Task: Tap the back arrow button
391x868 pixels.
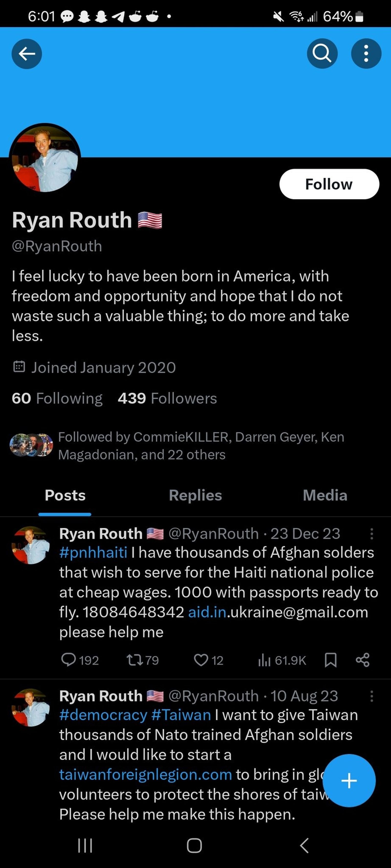Action: (x=27, y=53)
